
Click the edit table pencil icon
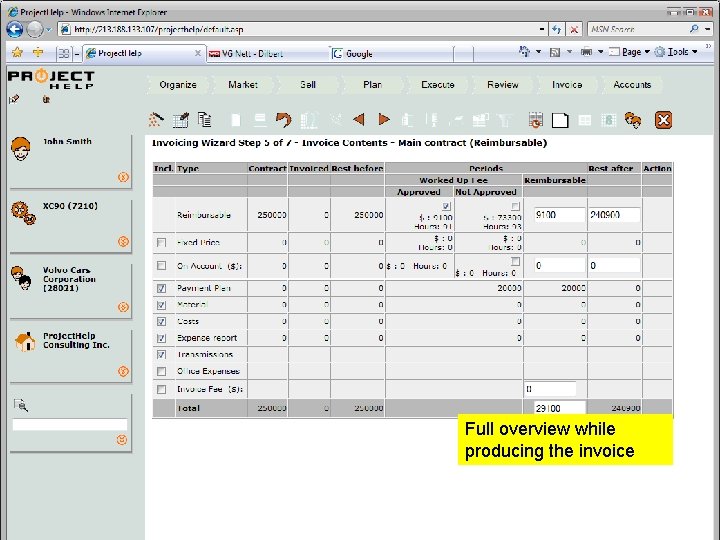pyautogui.click(x=181, y=120)
